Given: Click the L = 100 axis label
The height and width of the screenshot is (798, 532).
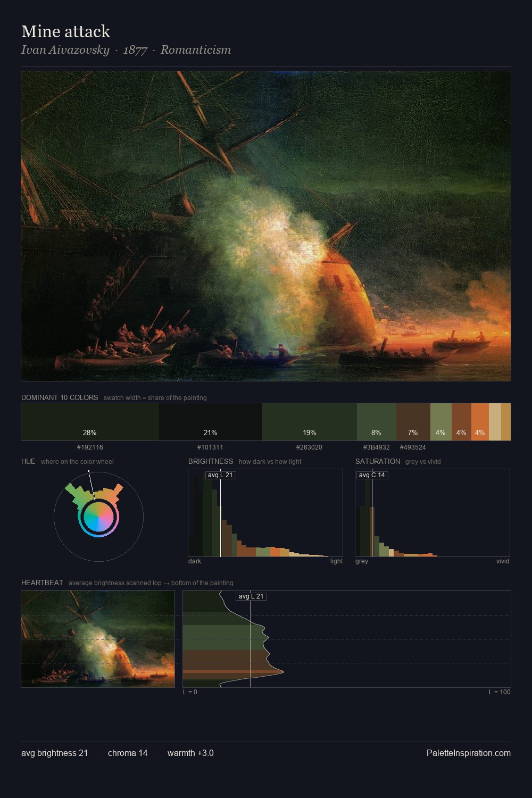Looking at the screenshot, I should pos(500,692).
